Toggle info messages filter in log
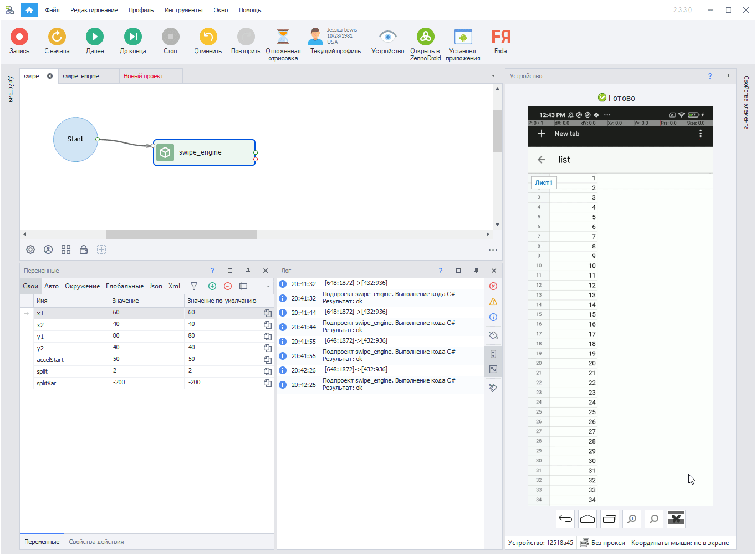 493,317
